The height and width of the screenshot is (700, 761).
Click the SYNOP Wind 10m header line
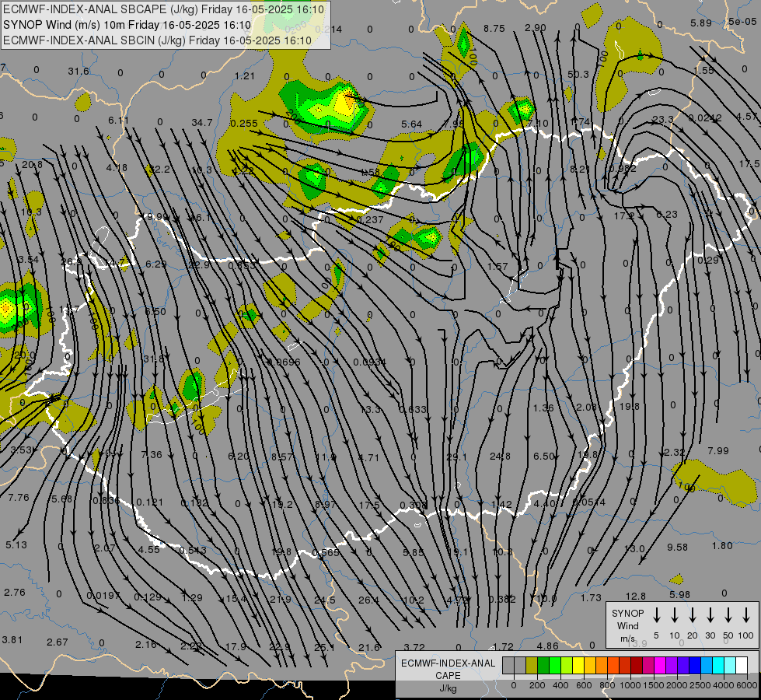(x=127, y=25)
